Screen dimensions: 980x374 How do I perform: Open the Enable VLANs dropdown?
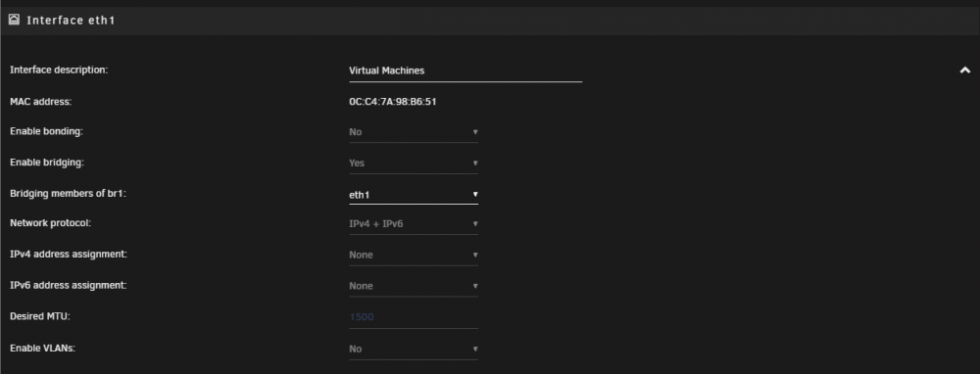pos(414,349)
